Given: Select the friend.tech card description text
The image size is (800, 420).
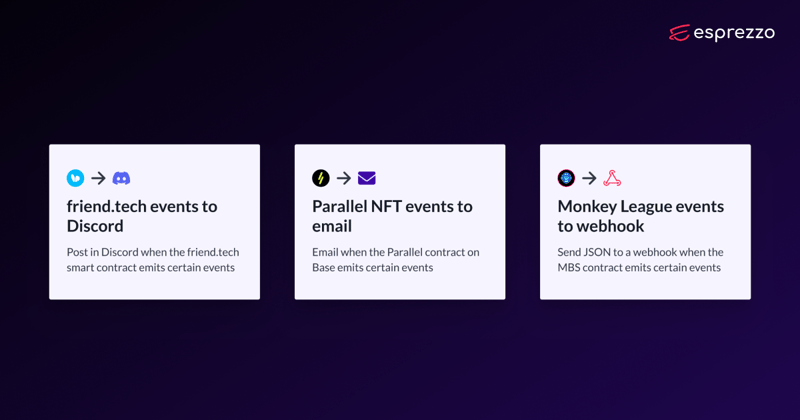Looking at the screenshot, I should 153,260.
